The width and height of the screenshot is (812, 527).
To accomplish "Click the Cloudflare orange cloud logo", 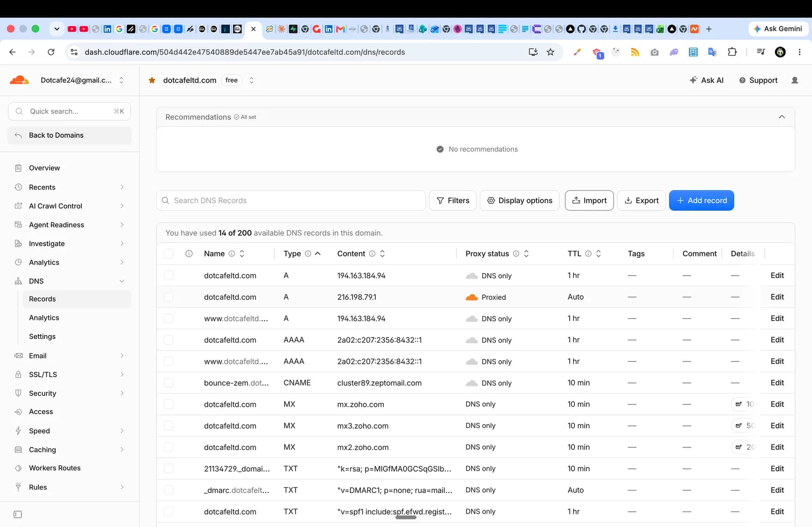I will [x=19, y=80].
